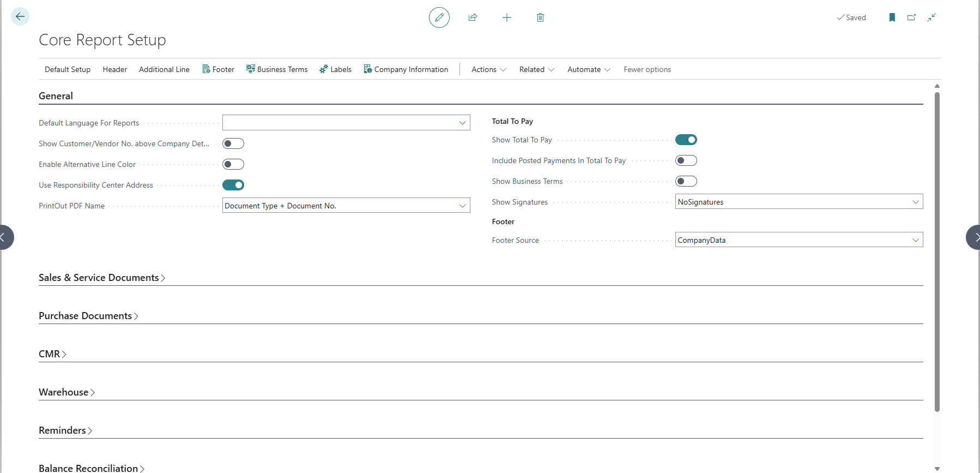Click the bookmark icon

pyautogui.click(x=892, y=17)
